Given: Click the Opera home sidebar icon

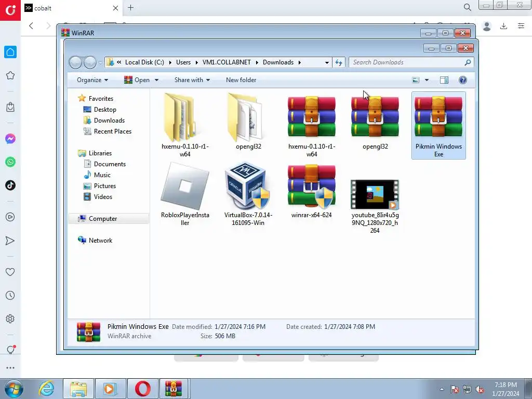Looking at the screenshot, I should pos(10,52).
